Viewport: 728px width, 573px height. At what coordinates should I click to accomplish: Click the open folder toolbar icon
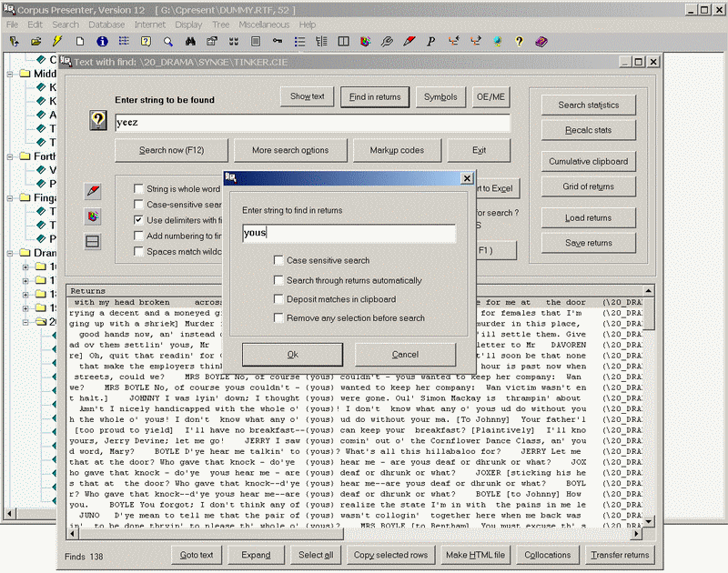point(35,42)
